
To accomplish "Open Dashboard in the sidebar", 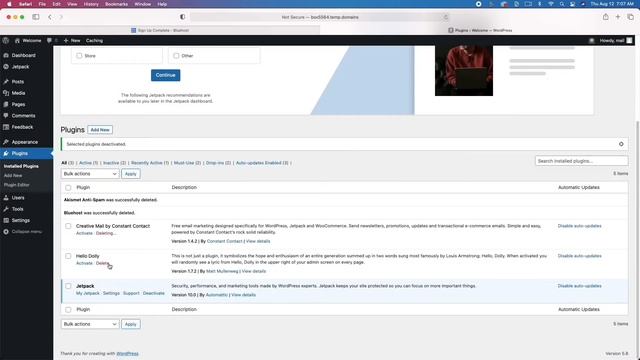I will point(23,55).
